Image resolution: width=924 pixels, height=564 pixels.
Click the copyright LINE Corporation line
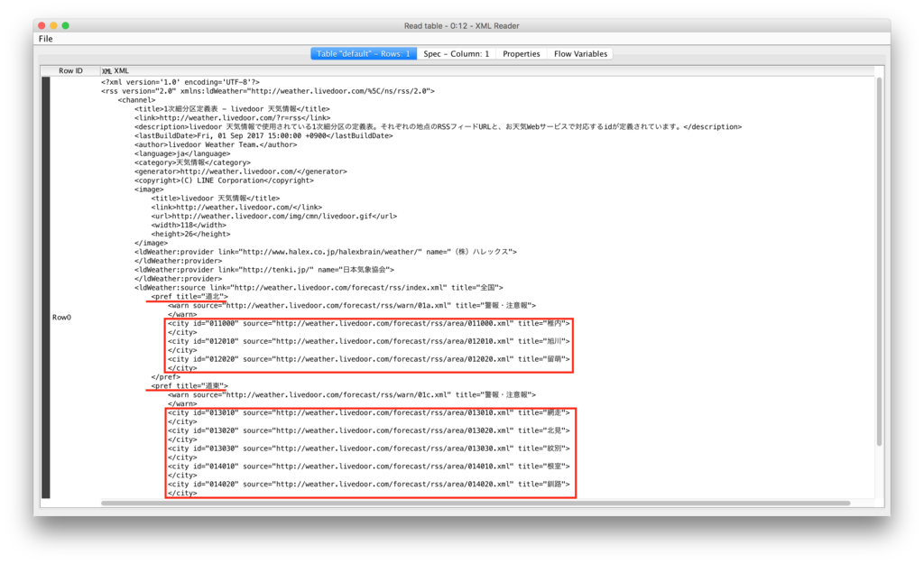click(224, 180)
